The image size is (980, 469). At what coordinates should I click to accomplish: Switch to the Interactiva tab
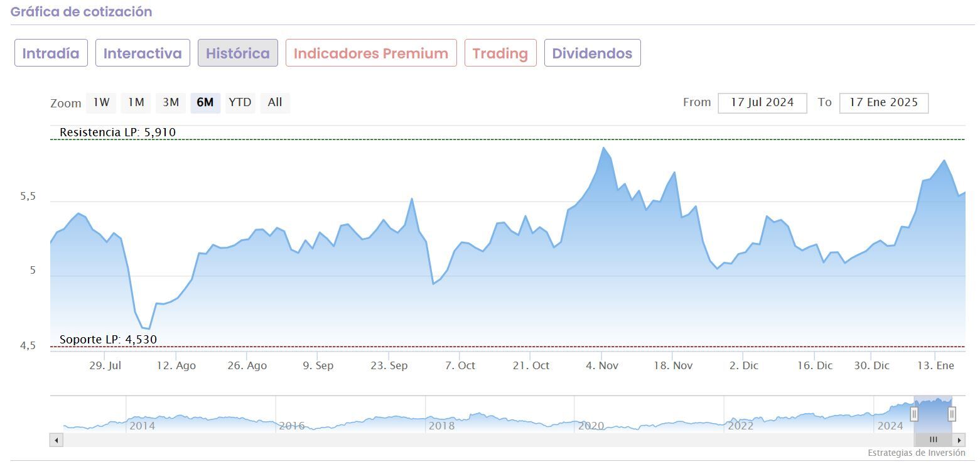tap(143, 53)
